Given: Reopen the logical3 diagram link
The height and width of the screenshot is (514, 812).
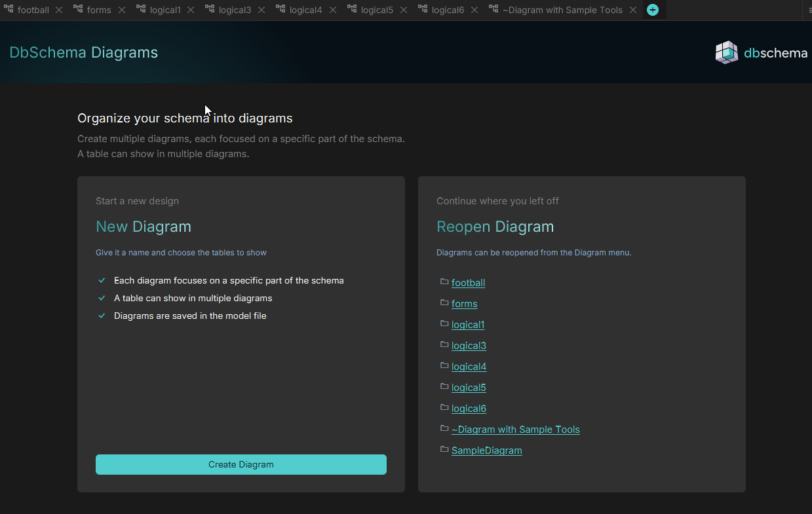Looking at the screenshot, I should pos(469,346).
